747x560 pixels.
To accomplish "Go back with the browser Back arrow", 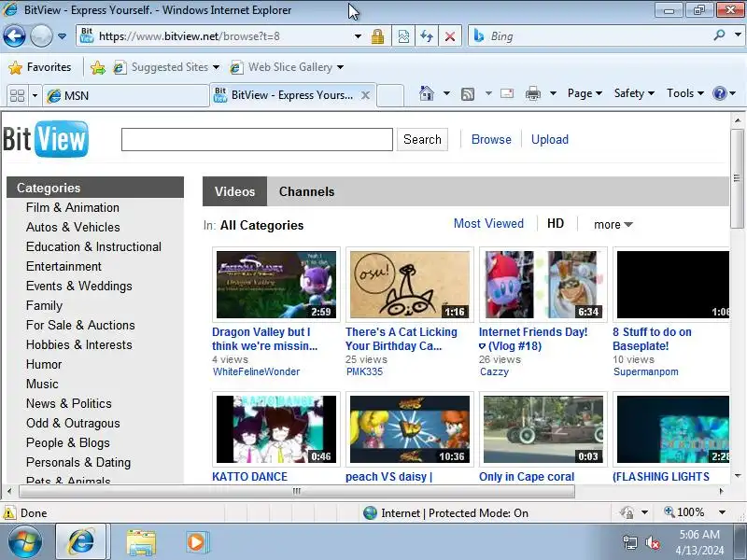I will [x=14, y=36].
